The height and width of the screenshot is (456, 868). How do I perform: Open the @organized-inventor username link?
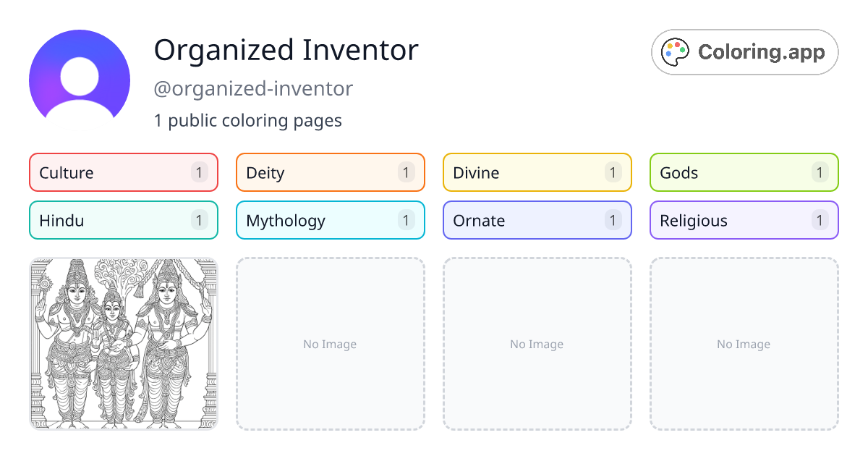[254, 88]
